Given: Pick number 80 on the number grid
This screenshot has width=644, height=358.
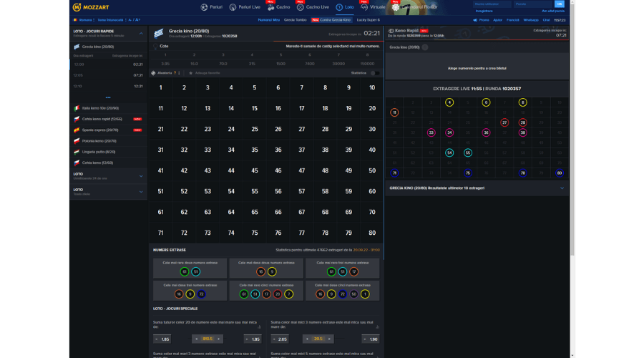Looking at the screenshot, I should click(372, 233).
